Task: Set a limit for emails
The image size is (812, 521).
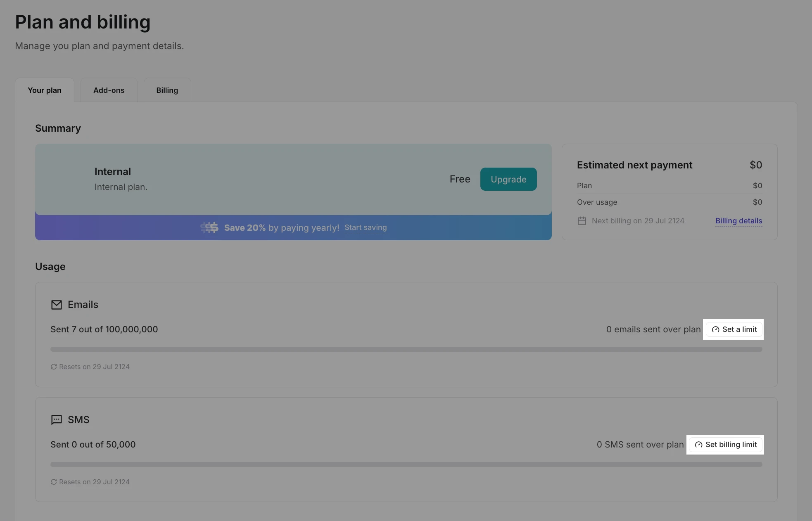Action: pyautogui.click(x=734, y=329)
